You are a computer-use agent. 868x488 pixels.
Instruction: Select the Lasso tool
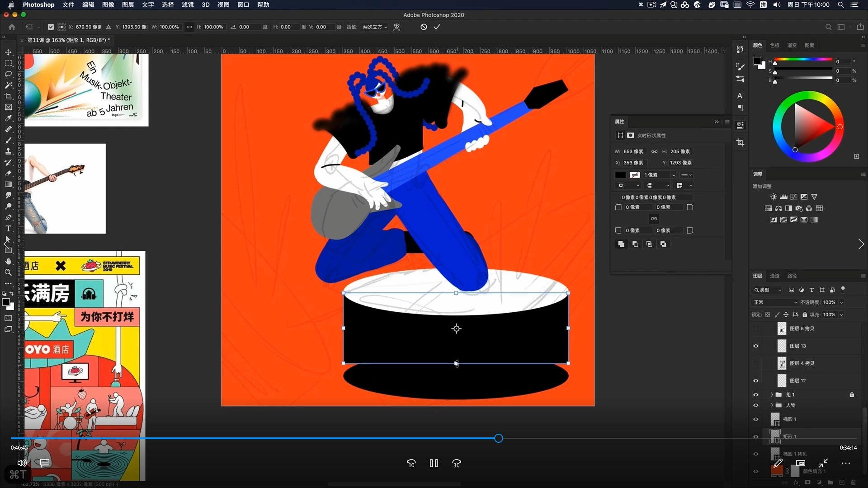coord(8,74)
